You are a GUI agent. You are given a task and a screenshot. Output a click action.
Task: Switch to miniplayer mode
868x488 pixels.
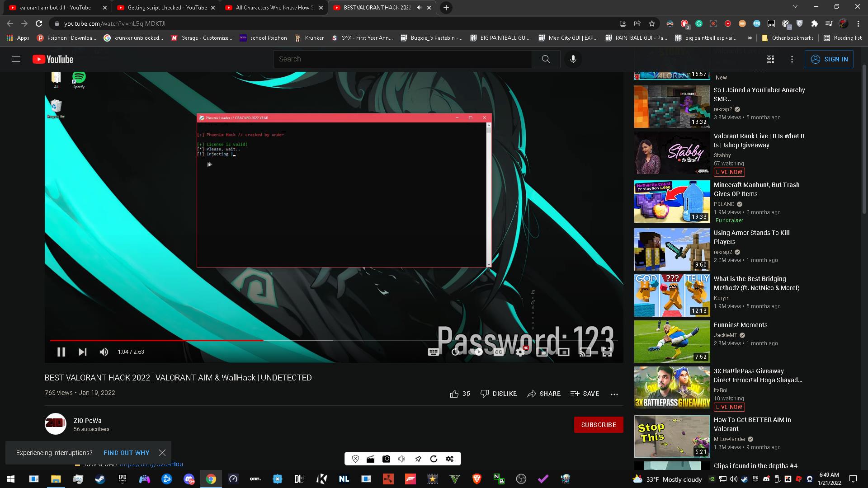(x=542, y=352)
